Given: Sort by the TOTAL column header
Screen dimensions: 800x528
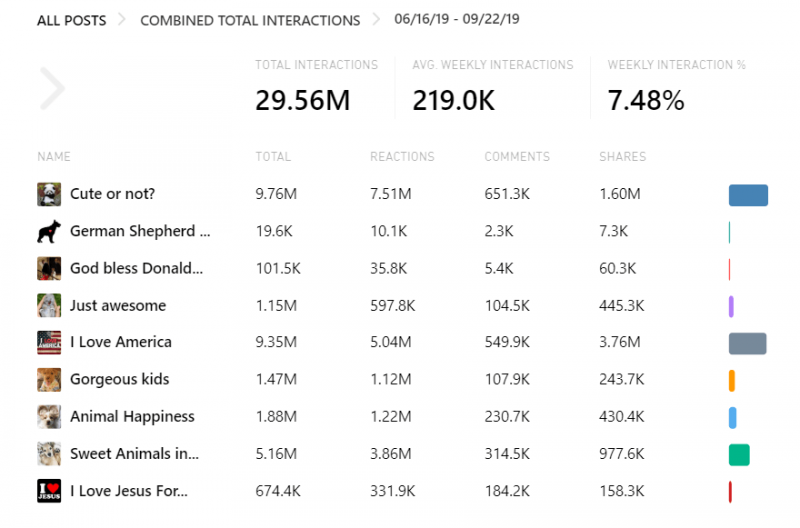Looking at the screenshot, I should 273,157.
